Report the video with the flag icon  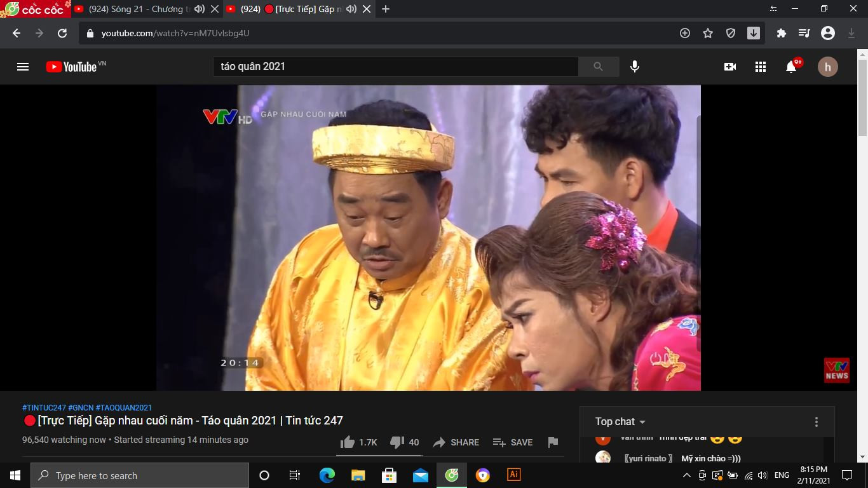point(552,442)
